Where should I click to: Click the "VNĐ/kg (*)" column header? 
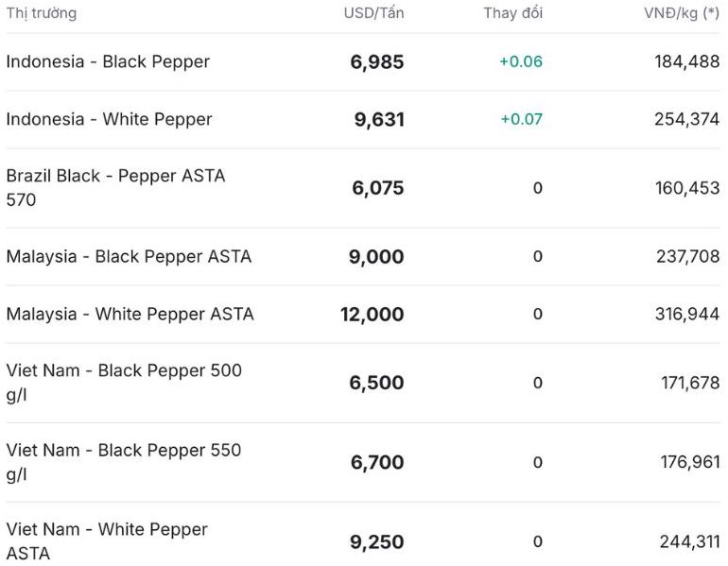point(682,13)
